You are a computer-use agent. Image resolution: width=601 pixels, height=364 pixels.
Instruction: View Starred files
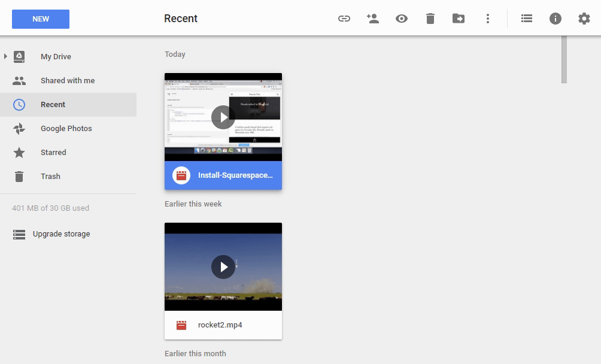point(68,153)
